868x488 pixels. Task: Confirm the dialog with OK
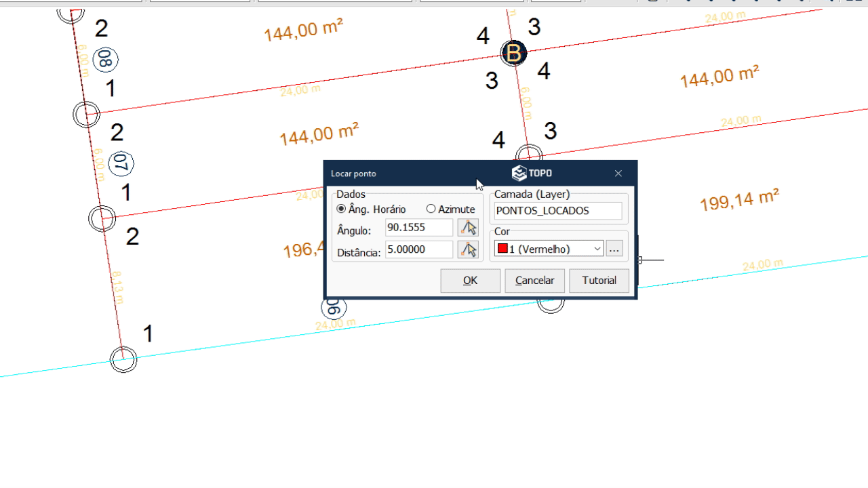470,281
